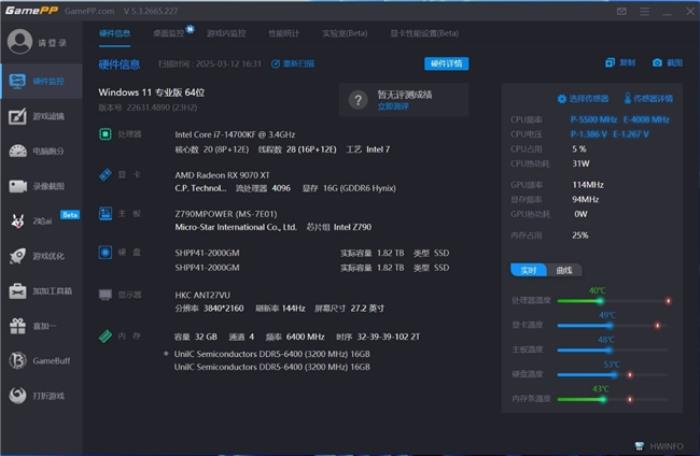This screenshot has height=456, width=700.
Task: Click the mail icon in title bar
Action: pos(621,11)
